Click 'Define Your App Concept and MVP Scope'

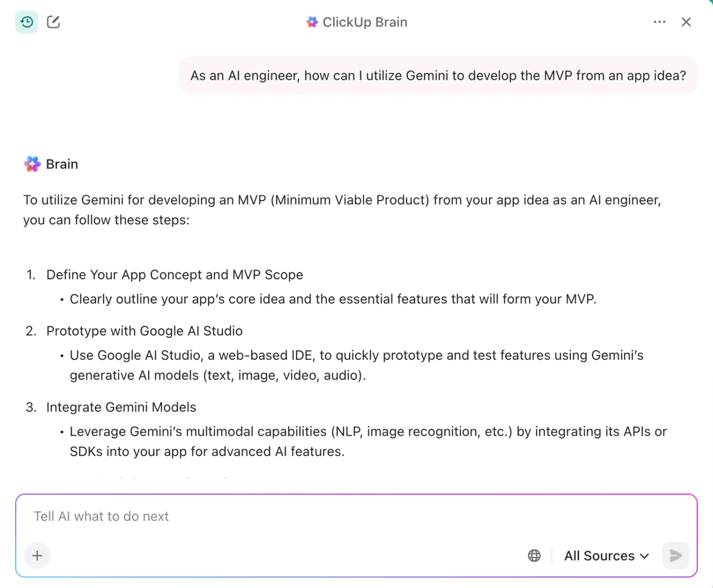pyautogui.click(x=175, y=275)
